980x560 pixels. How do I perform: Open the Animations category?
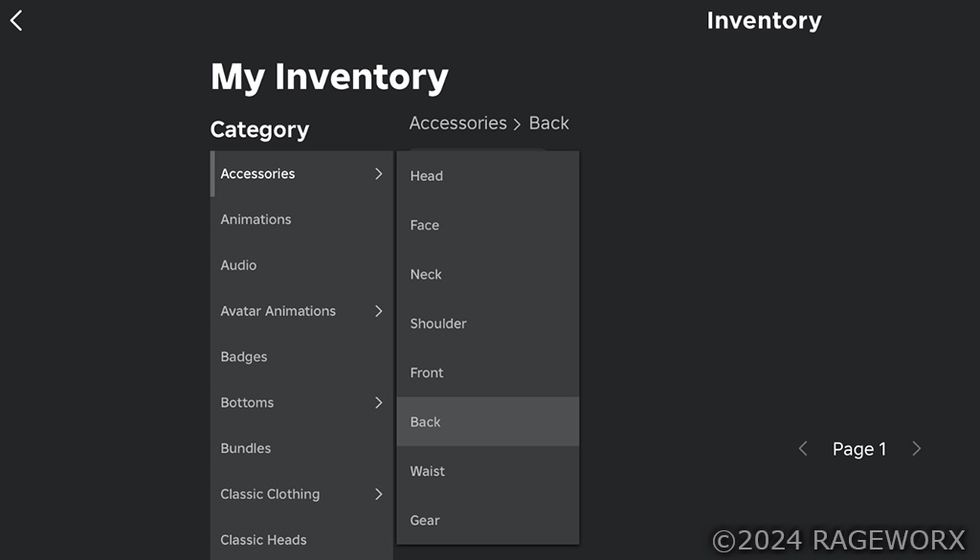pos(301,219)
